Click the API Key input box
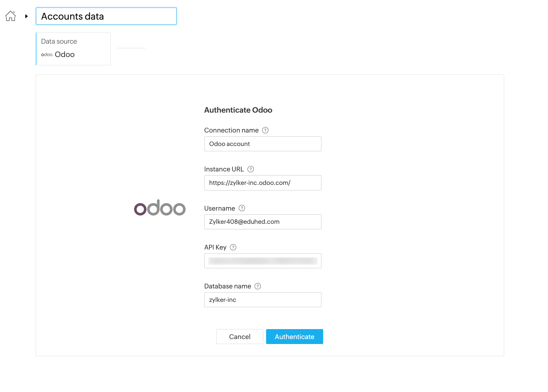Screen dimensions: 548x392 pyautogui.click(x=263, y=261)
